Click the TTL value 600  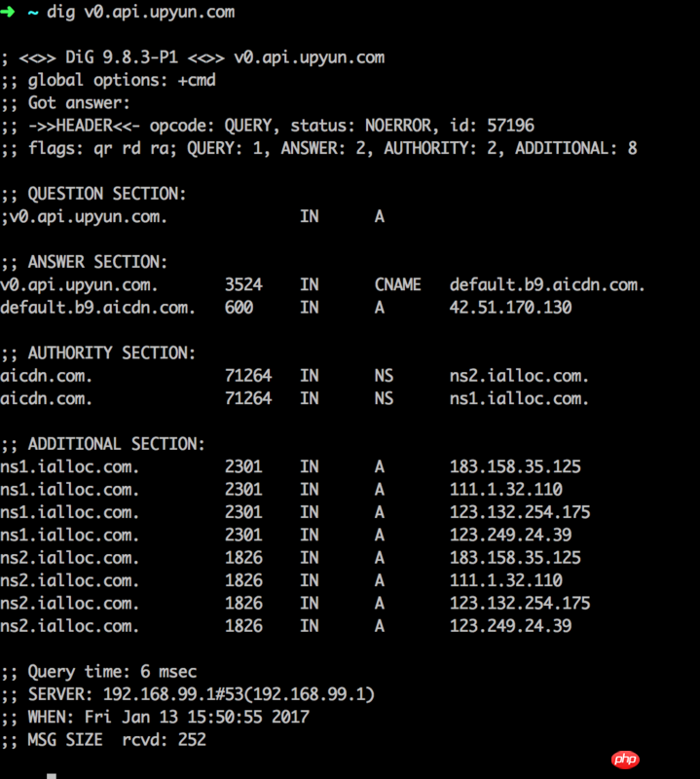pos(239,308)
